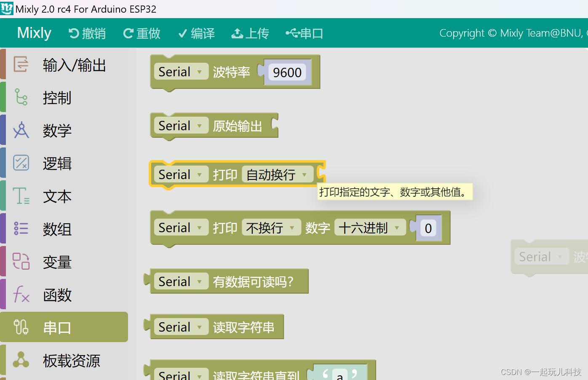Open the 输入/输出 block category
Viewport: 588px width, 380px height.
[x=64, y=64]
